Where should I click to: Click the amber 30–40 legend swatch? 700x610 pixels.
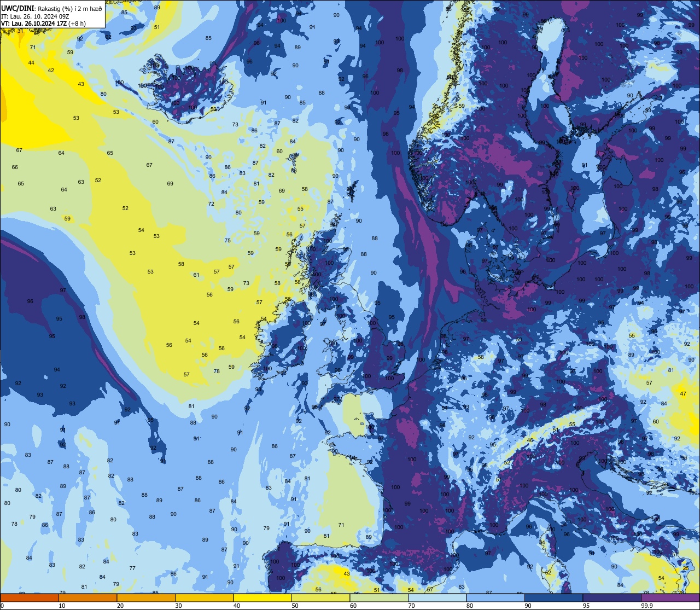pos(205,597)
